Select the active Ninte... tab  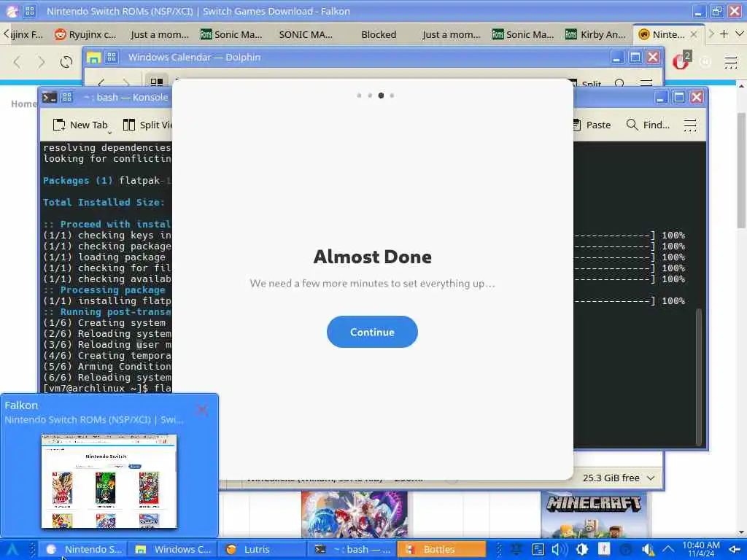[x=667, y=34]
